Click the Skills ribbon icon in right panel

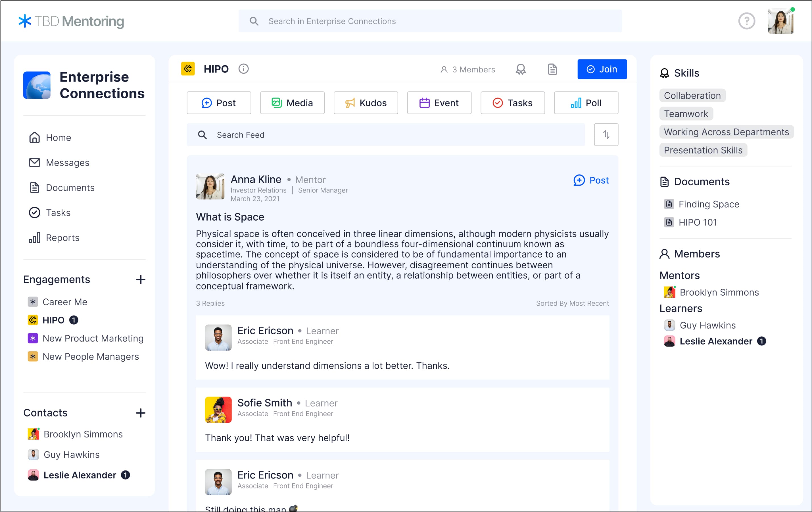pos(664,73)
